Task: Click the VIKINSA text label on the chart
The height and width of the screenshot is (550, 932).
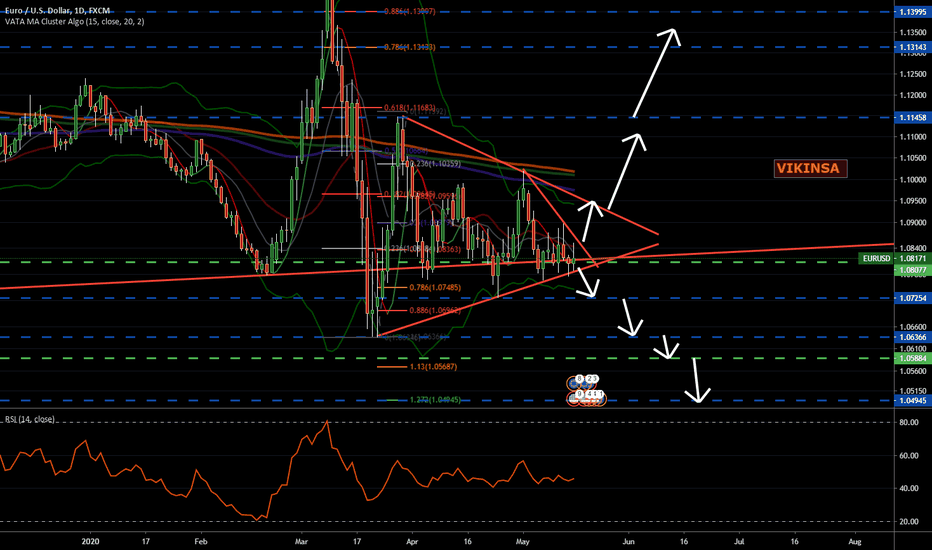Action: pyautogui.click(x=808, y=168)
